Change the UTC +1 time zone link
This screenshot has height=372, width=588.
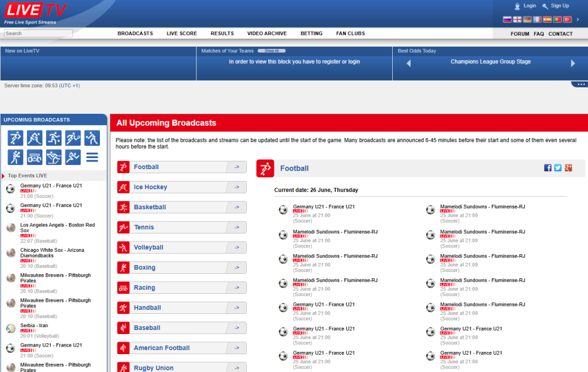(69, 86)
